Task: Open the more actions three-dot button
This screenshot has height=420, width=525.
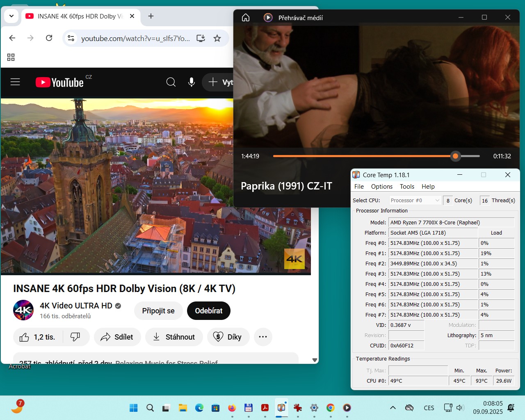Action: coord(263,337)
